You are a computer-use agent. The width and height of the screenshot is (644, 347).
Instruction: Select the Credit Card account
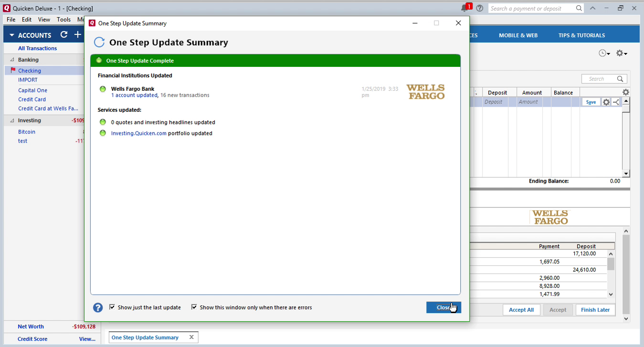(32, 99)
